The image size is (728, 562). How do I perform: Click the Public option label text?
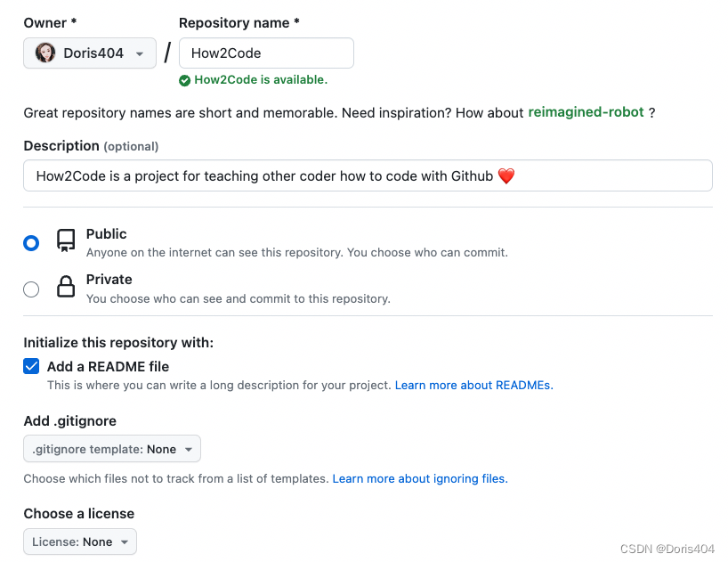(107, 234)
